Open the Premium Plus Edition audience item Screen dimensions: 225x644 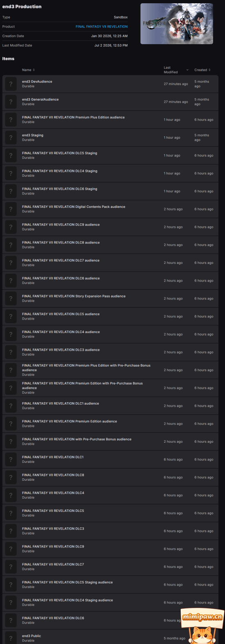pyautogui.click(x=110, y=119)
